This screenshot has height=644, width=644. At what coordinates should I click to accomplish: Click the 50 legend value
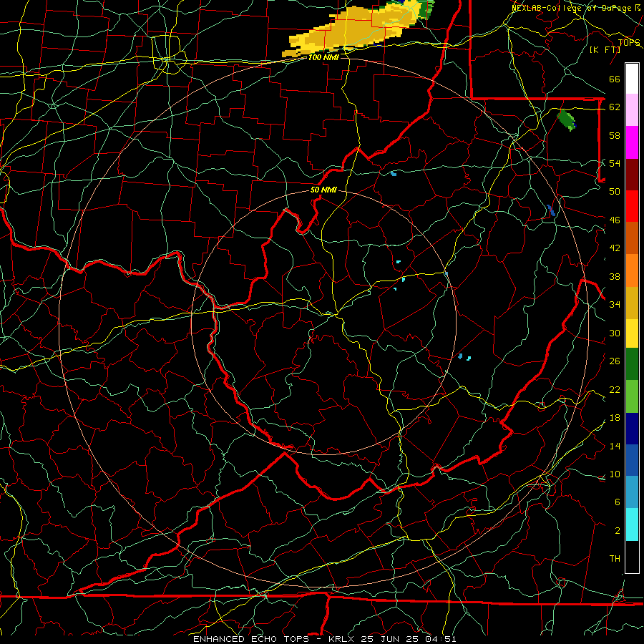click(x=615, y=191)
